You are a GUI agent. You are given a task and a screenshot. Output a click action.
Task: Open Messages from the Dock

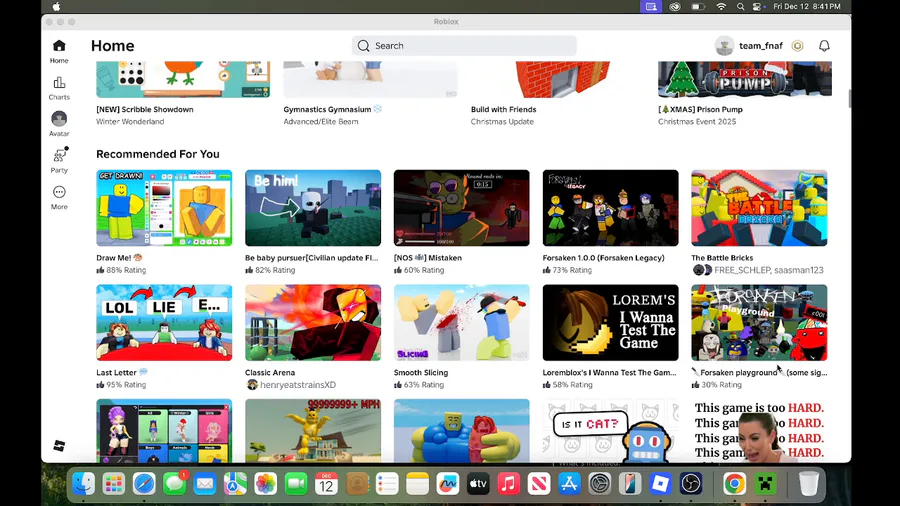coord(174,484)
